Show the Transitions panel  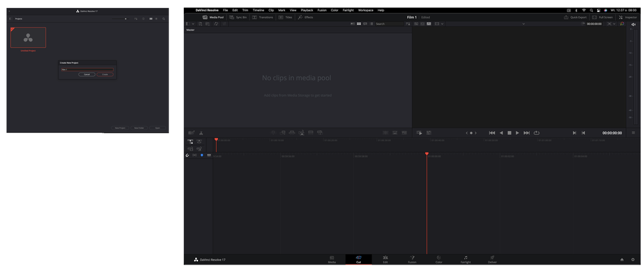tap(262, 17)
